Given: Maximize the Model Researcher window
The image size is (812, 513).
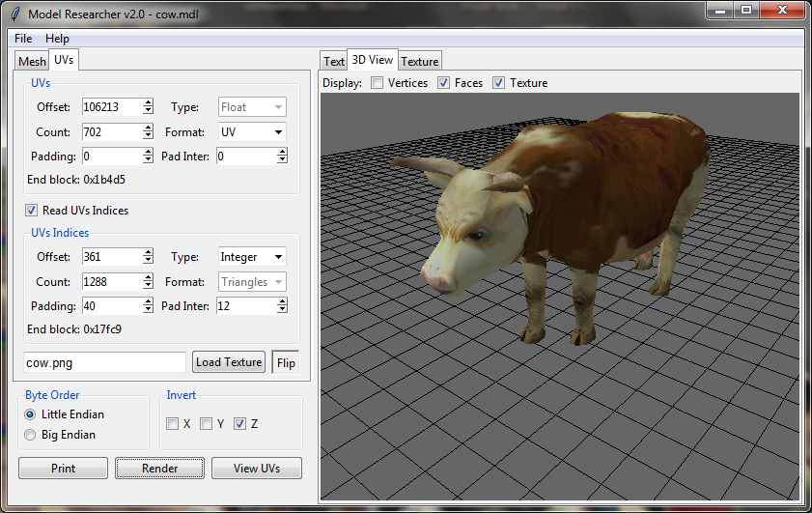Looking at the screenshot, I should pyautogui.click(x=746, y=11).
